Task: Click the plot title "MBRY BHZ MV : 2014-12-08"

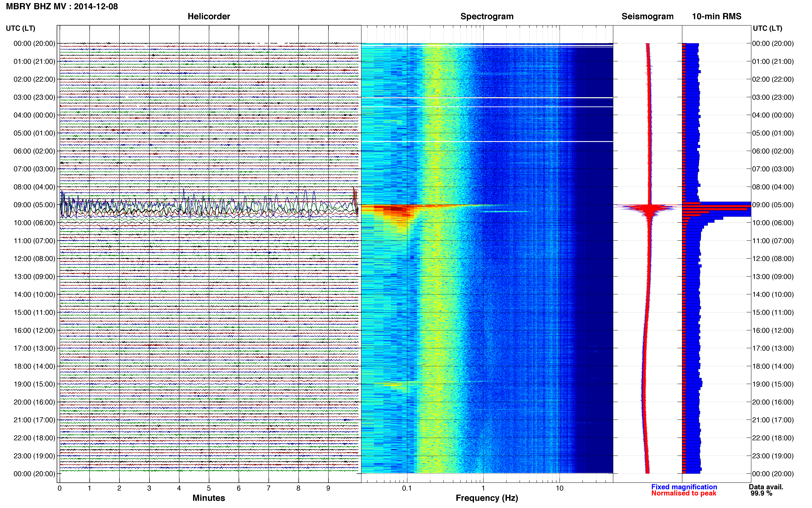Action: [62, 6]
